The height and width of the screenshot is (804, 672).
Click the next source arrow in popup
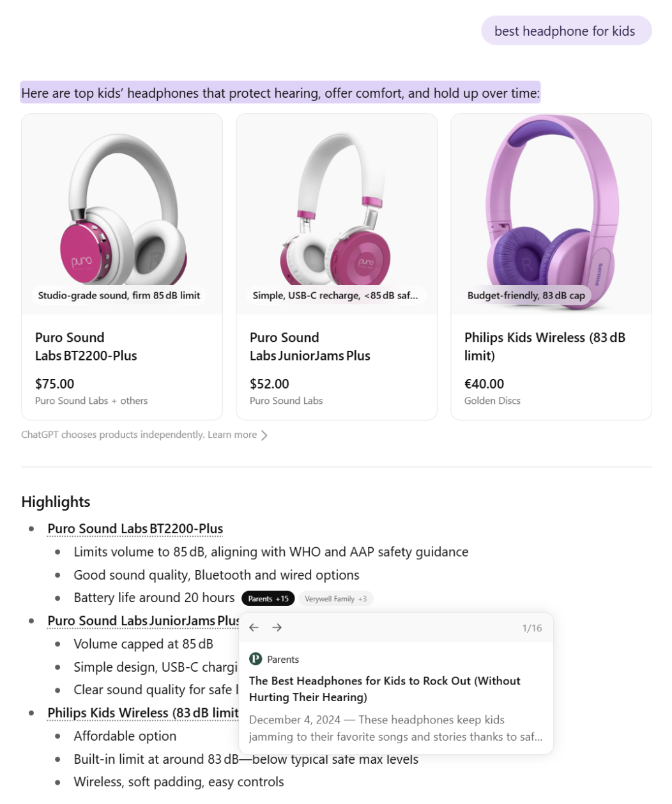click(277, 628)
